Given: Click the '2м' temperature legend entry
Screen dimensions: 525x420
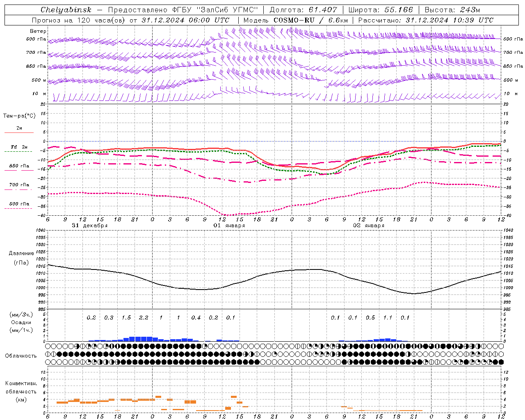Looking at the screenshot, I should [x=19, y=128].
